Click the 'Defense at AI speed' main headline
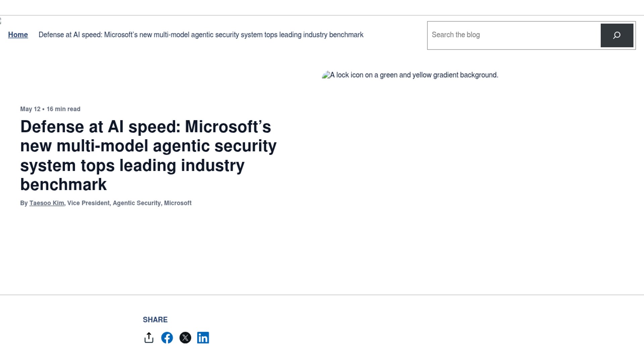 click(x=149, y=156)
